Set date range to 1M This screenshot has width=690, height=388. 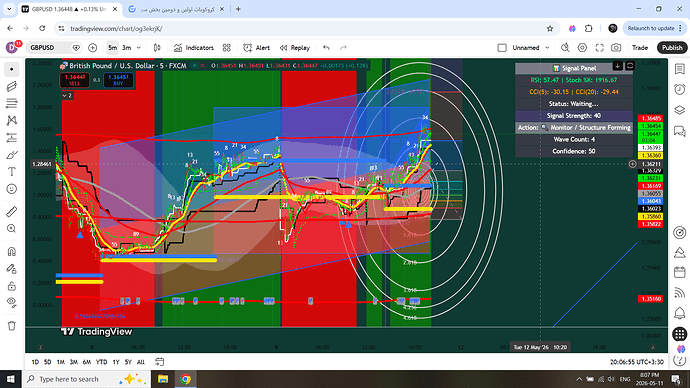pos(61,362)
